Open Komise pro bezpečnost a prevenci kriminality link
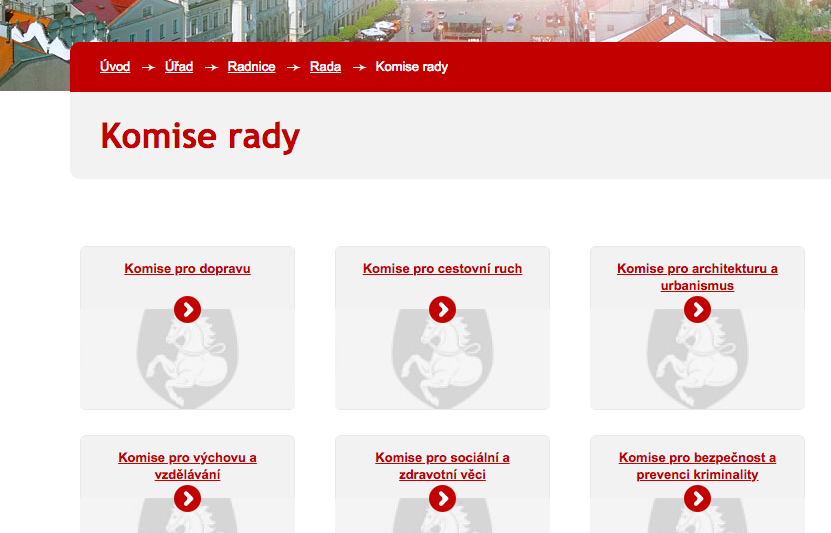This screenshot has height=533, width=831. tap(697, 466)
